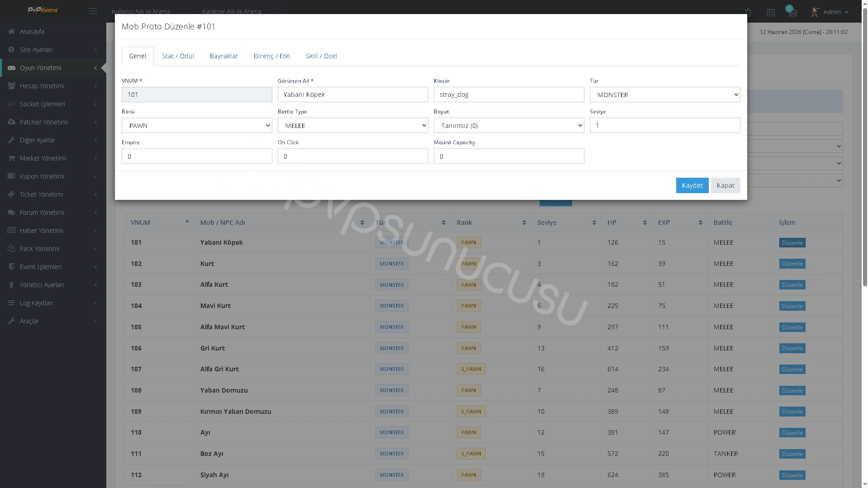Open the messages envelope icon with badge
The height and width of the screenshot is (488, 868).
(792, 12)
